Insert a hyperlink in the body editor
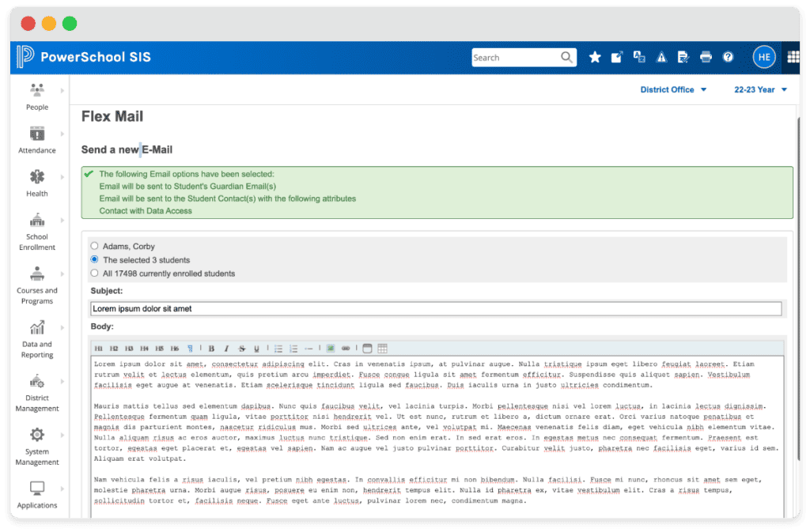This screenshot has height=532, width=810. click(x=347, y=348)
